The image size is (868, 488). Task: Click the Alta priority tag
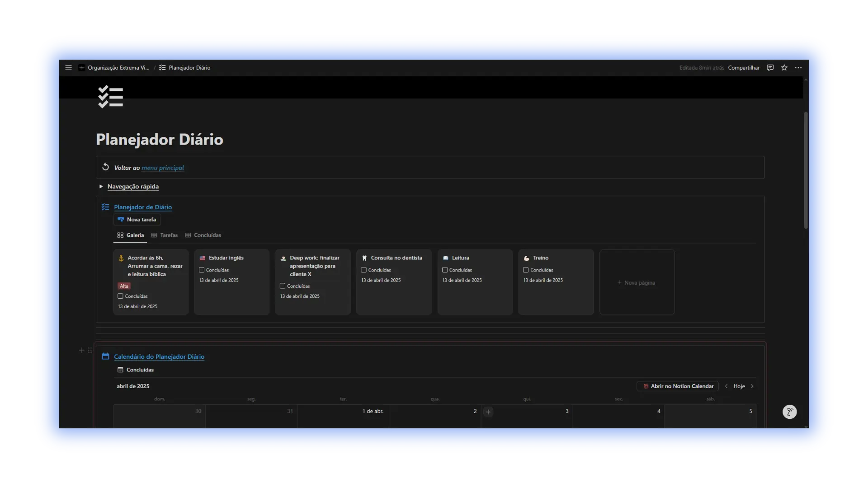pyautogui.click(x=124, y=286)
